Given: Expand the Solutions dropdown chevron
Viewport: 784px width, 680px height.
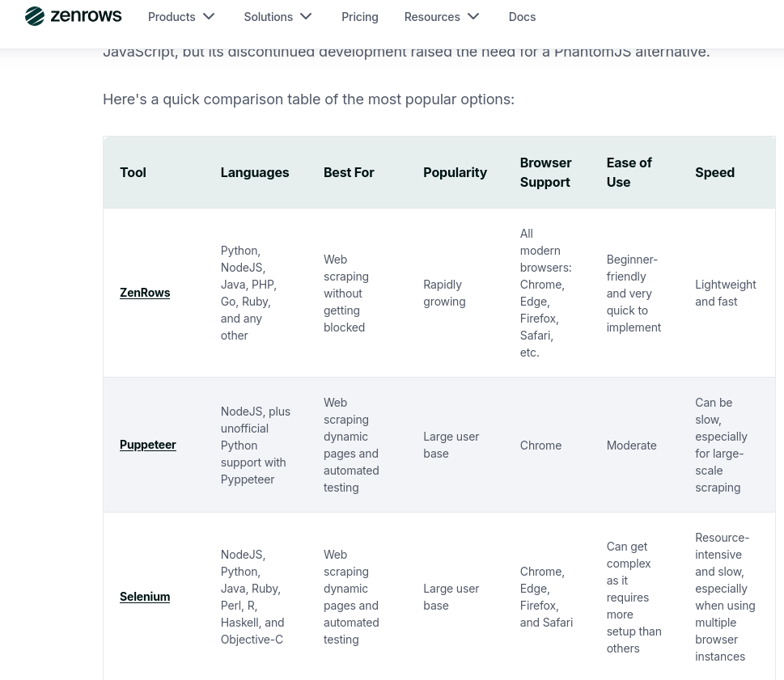Looking at the screenshot, I should coord(306,16).
